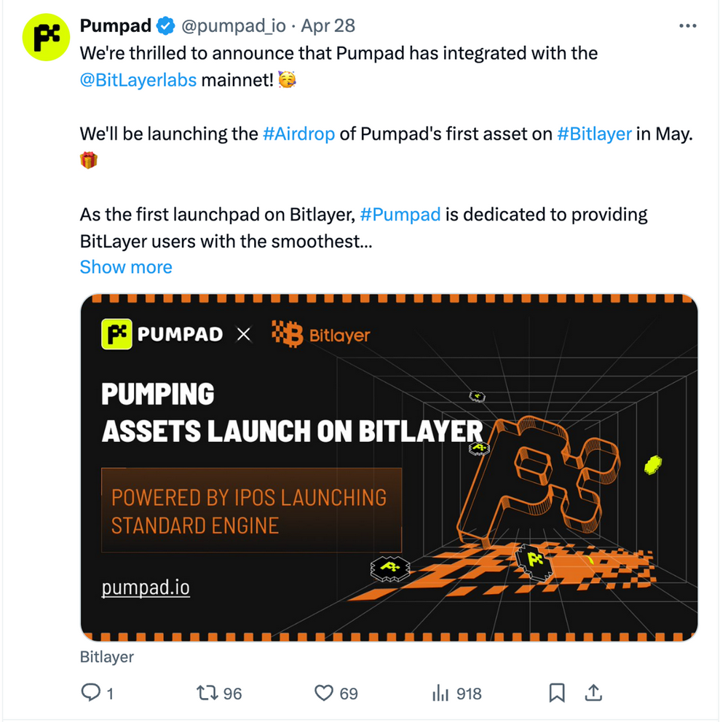This screenshot has height=722, width=728.
Task: Click the pumpad.io URL in the banner
Action: (146, 587)
